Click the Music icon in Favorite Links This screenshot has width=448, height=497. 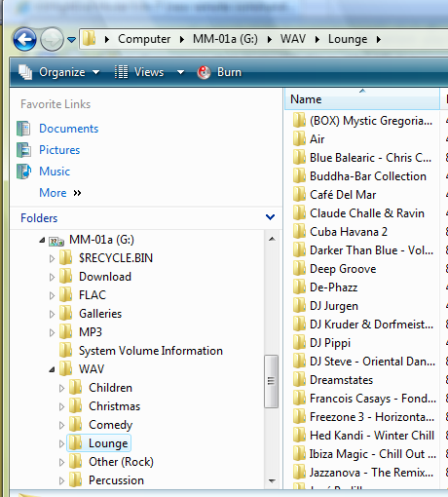pos(23,172)
